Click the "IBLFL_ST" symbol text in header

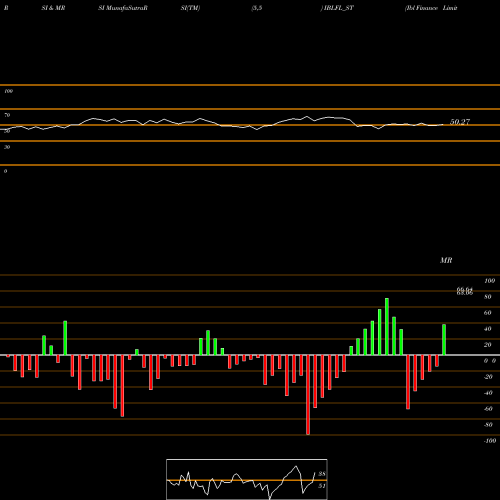click(337, 8)
